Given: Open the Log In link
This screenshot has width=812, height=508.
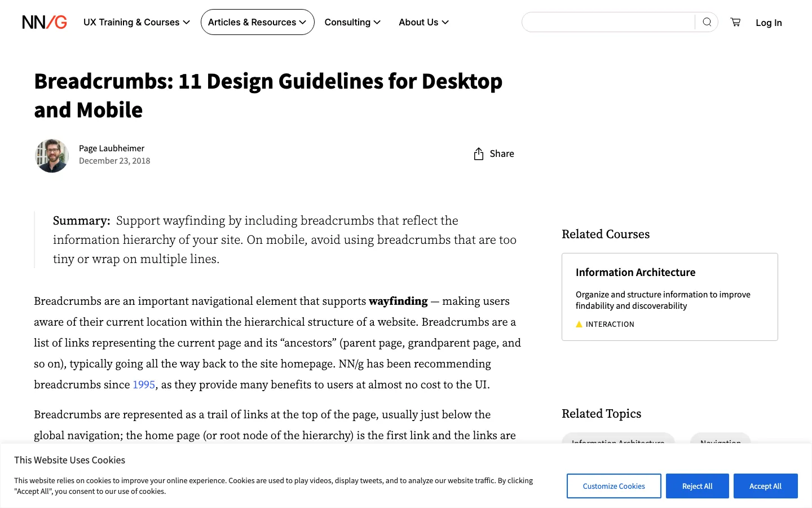Looking at the screenshot, I should (769, 23).
